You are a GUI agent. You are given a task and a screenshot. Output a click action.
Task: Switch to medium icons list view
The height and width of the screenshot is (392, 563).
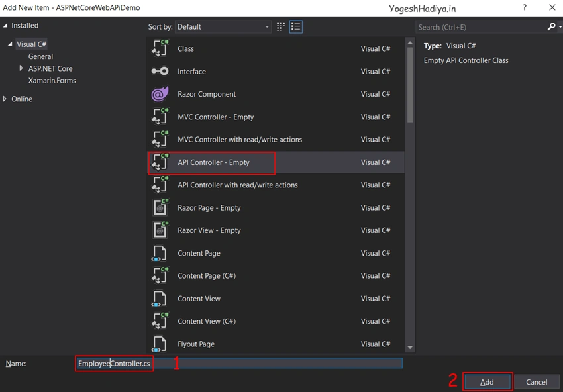tap(296, 27)
